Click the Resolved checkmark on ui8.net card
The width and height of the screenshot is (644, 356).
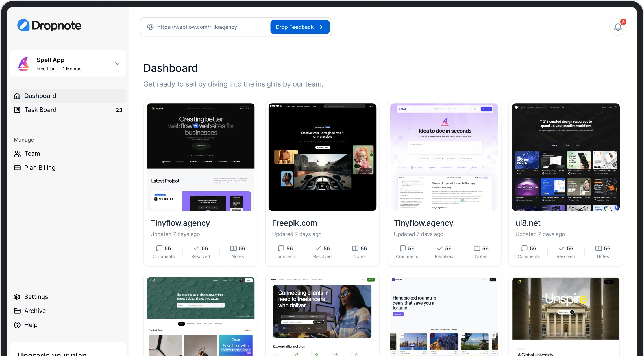(x=561, y=249)
